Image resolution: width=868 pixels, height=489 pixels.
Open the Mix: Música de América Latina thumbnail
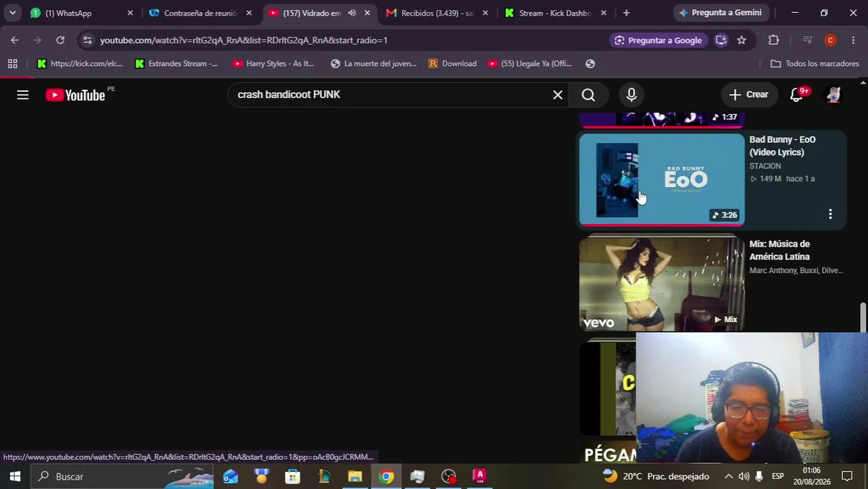click(x=662, y=284)
